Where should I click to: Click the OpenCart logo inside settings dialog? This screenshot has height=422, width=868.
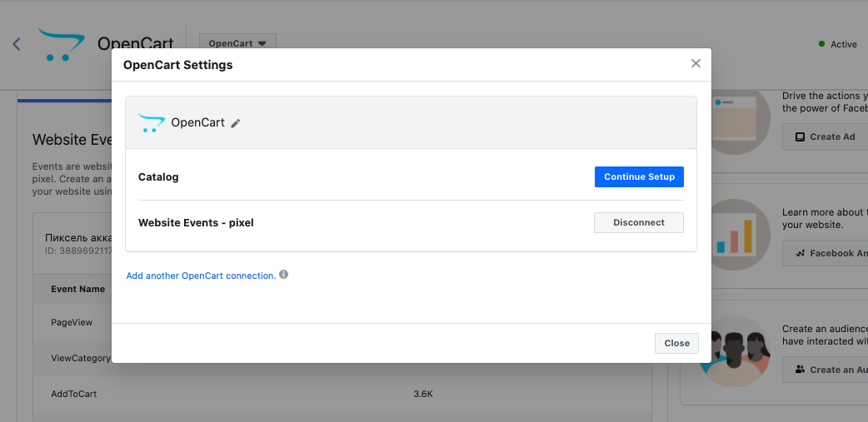[151, 123]
